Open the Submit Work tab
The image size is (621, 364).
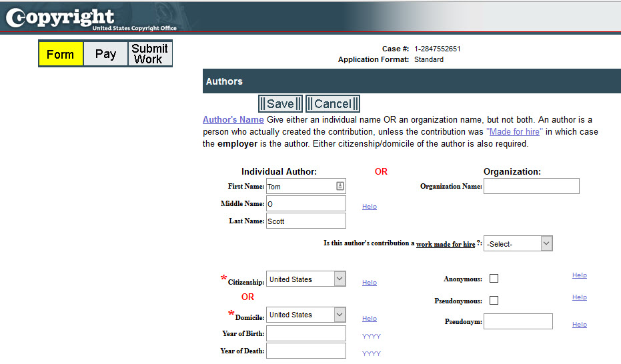(149, 54)
